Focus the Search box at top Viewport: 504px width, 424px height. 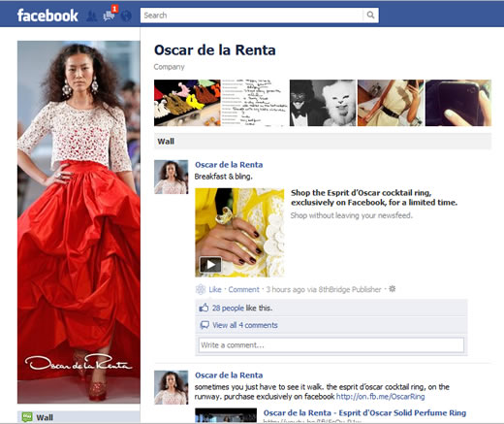click(x=252, y=16)
